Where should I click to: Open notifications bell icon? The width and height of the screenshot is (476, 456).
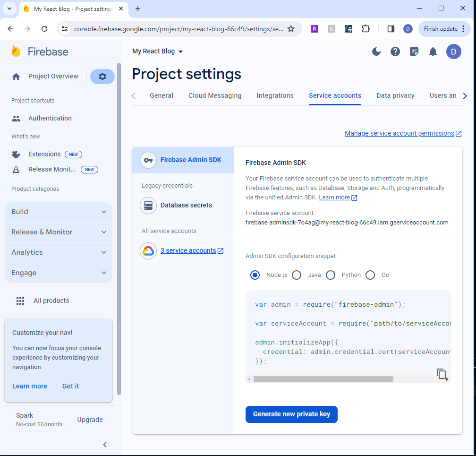[x=433, y=52]
